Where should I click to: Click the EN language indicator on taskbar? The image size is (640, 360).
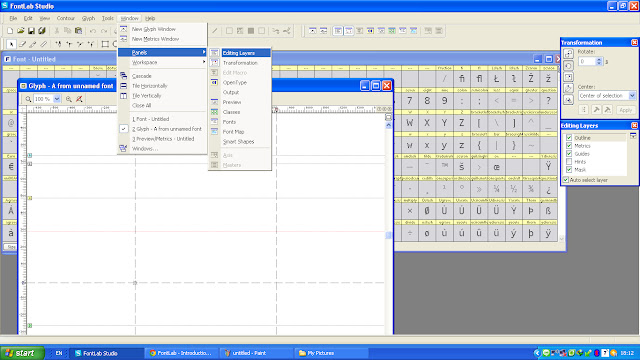click(x=59, y=353)
